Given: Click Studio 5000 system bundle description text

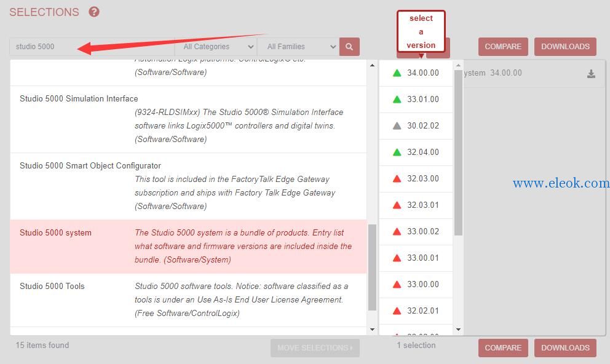Looking at the screenshot, I should [x=243, y=246].
